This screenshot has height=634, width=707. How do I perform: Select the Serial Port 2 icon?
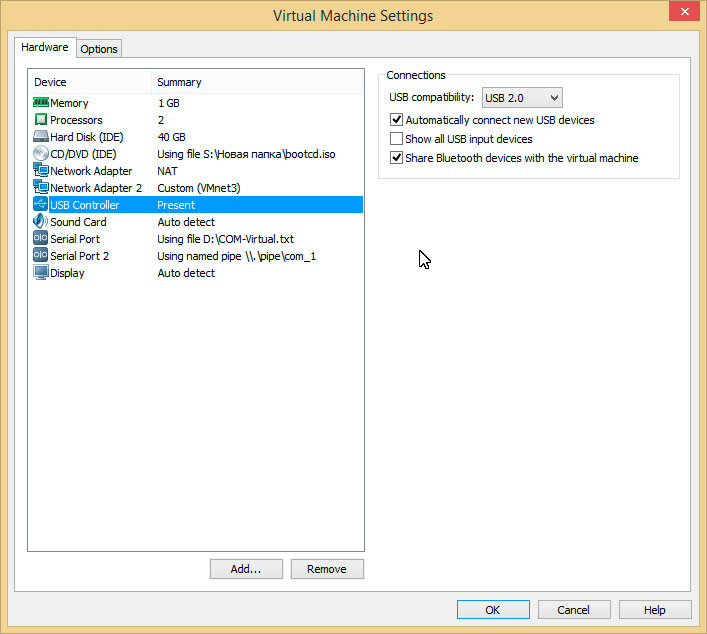[x=41, y=256]
